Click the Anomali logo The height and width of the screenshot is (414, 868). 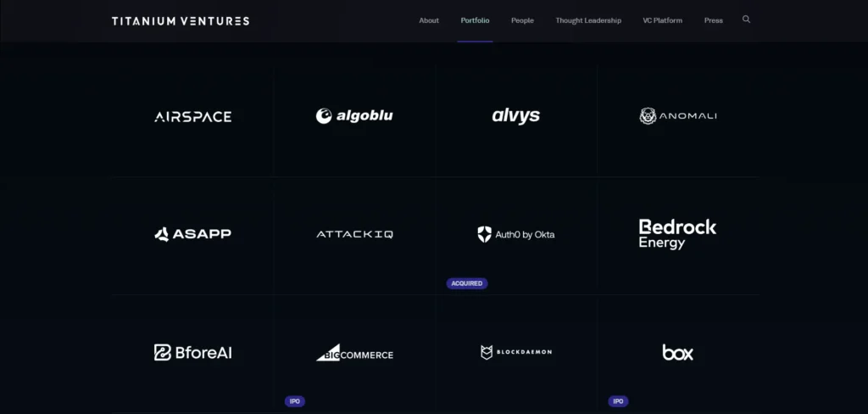coord(678,116)
